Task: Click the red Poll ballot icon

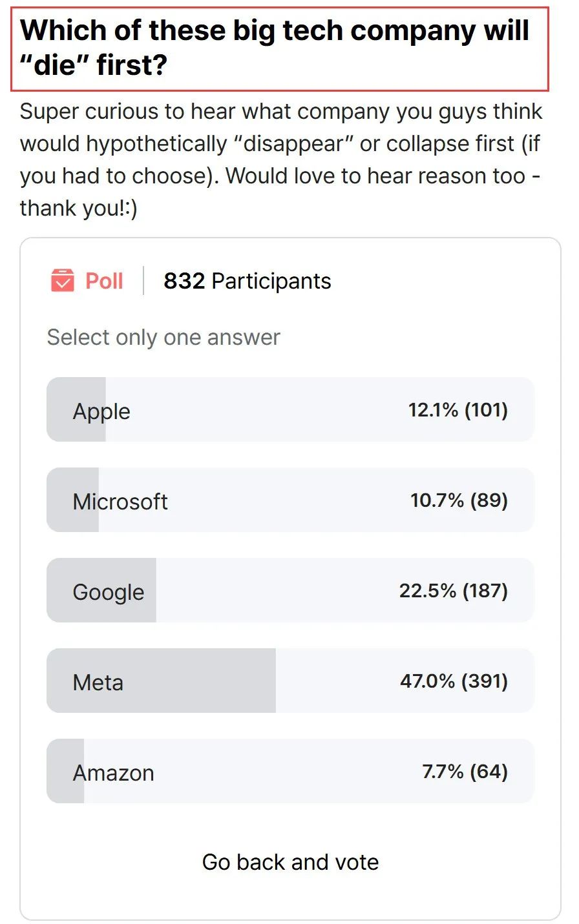Action: [x=63, y=281]
